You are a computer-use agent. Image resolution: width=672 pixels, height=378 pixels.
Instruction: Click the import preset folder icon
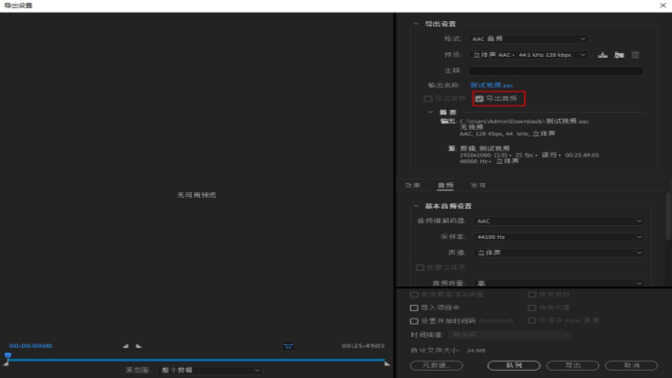point(619,55)
